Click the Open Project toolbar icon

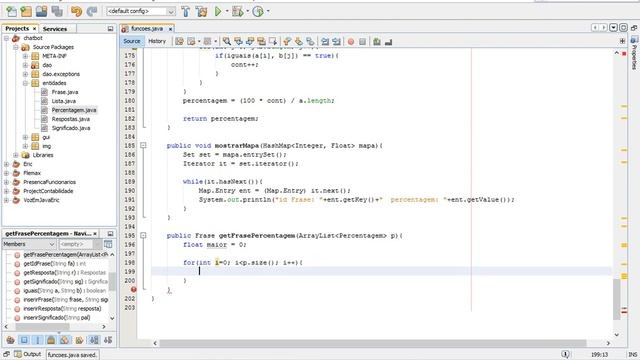[x=41, y=11]
